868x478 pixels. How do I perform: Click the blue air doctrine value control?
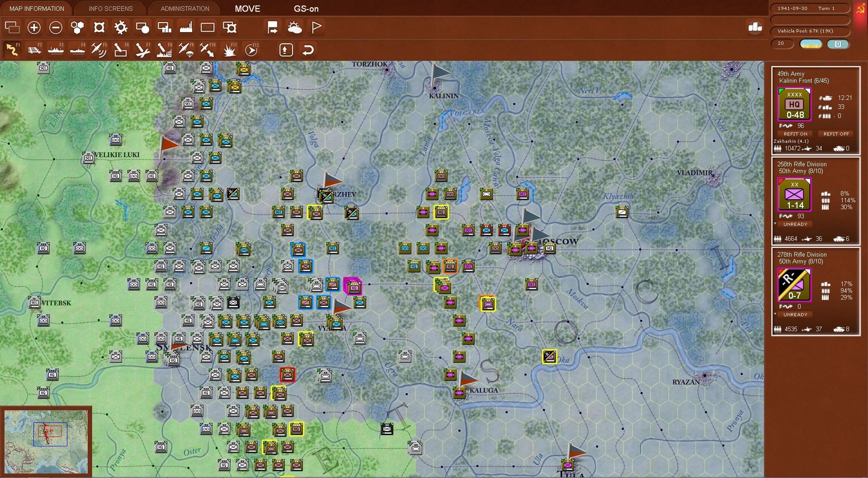[839, 44]
